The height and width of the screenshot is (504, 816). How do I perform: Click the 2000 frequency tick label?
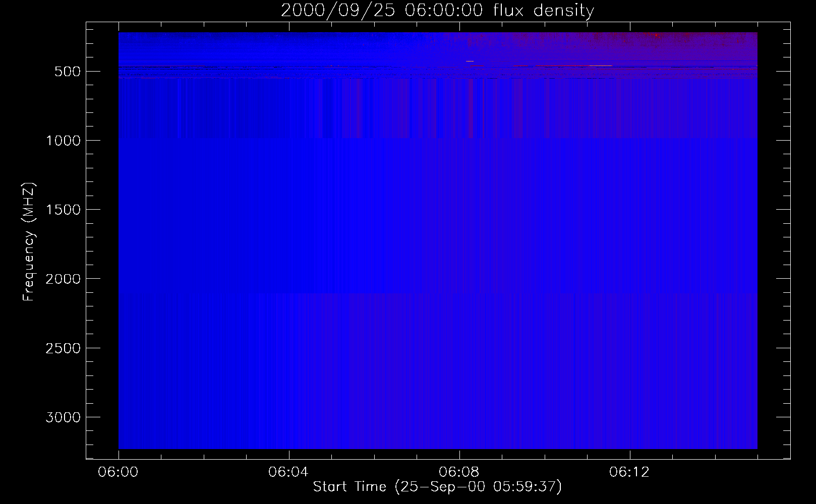pyautogui.click(x=63, y=279)
